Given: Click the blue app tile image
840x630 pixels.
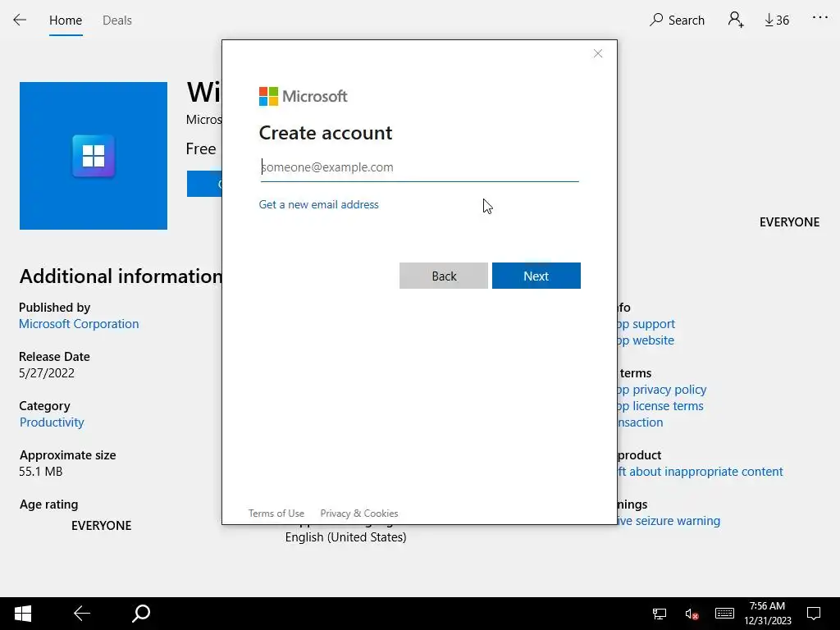Looking at the screenshot, I should [94, 156].
